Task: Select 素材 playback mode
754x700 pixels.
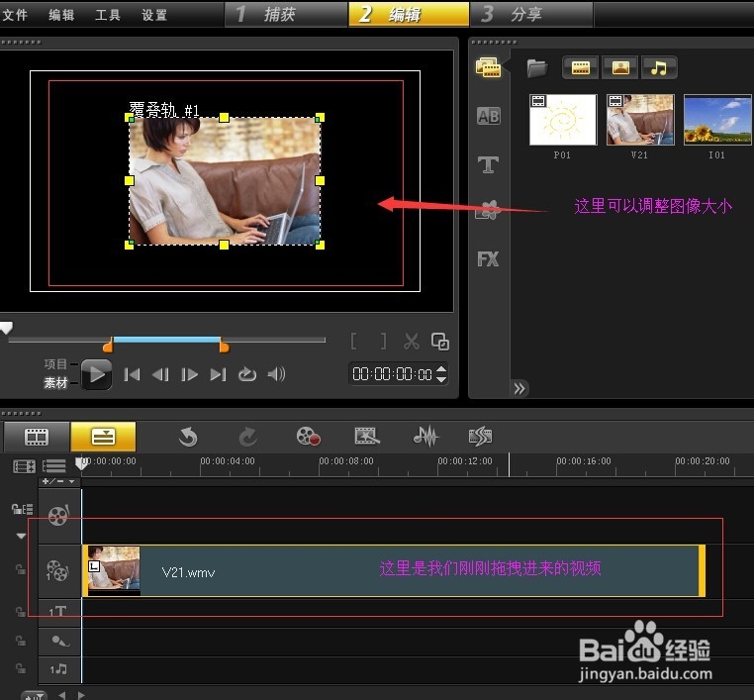Action: [x=55, y=383]
